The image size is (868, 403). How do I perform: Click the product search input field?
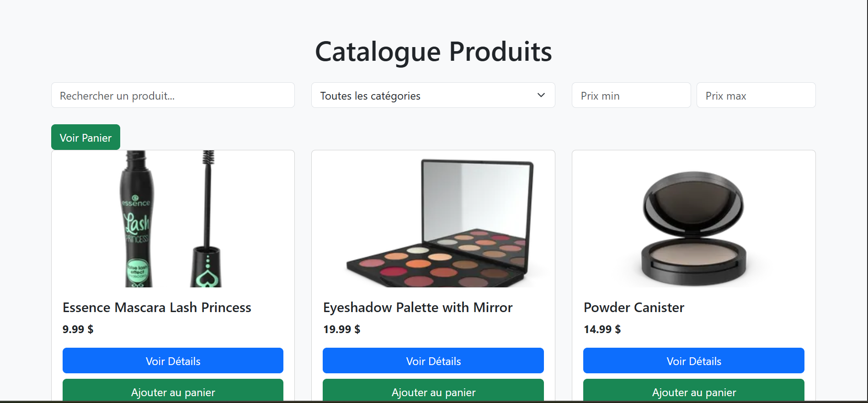click(x=173, y=95)
